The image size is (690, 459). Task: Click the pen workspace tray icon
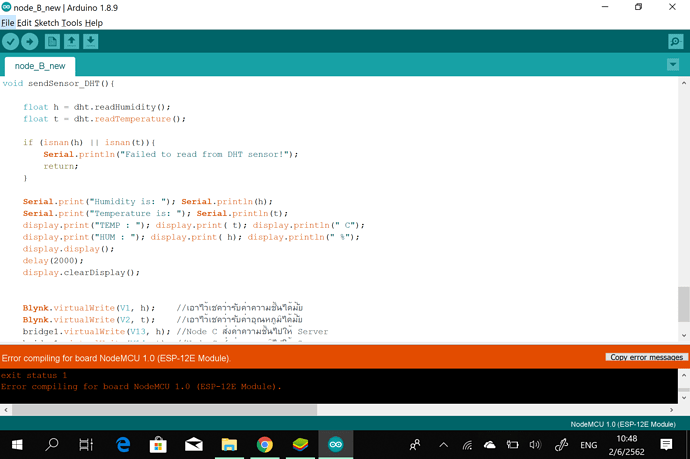561,445
